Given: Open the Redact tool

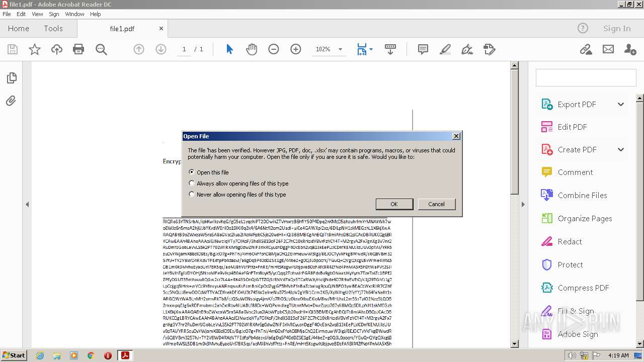Looking at the screenshot, I should (x=570, y=242).
